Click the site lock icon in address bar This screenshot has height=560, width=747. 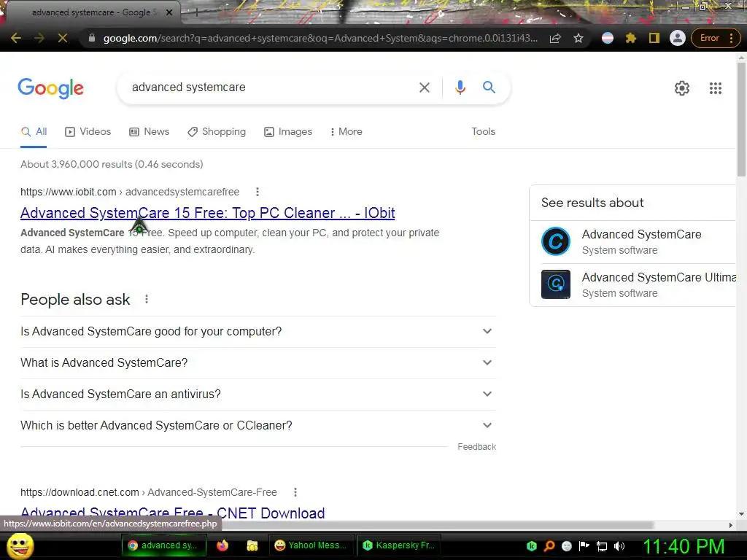pyautogui.click(x=92, y=38)
